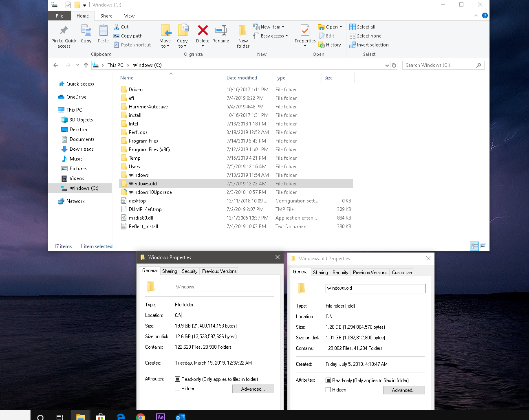Open Microsoft Store from the taskbar

coord(100,416)
